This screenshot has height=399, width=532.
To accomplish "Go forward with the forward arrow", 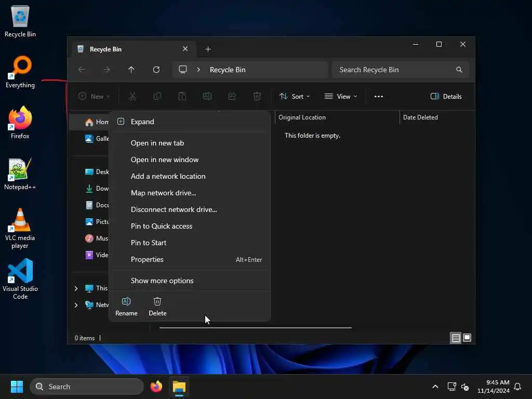I will pyautogui.click(x=107, y=70).
